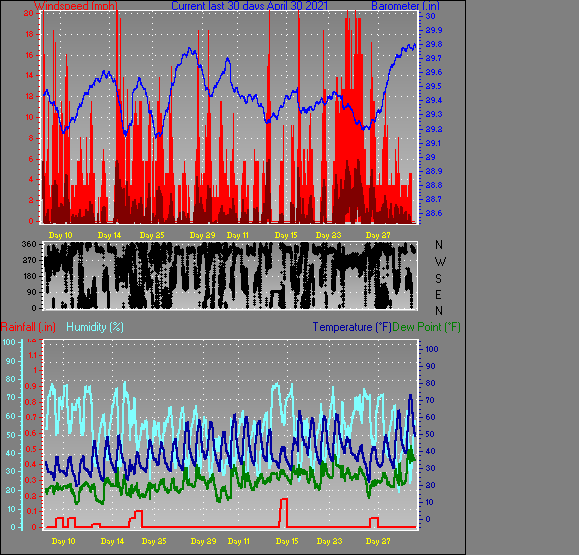Click the W compass label beside direction plot

tap(440, 262)
